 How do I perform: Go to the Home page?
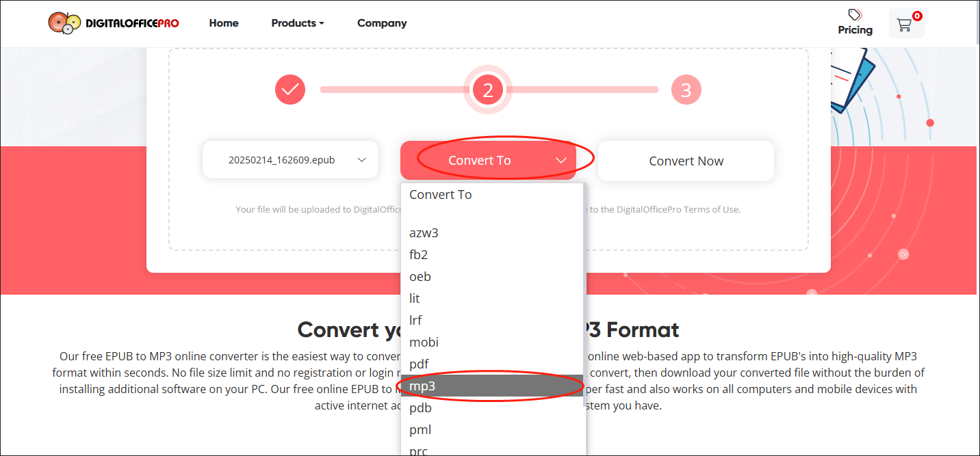click(x=224, y=23)
